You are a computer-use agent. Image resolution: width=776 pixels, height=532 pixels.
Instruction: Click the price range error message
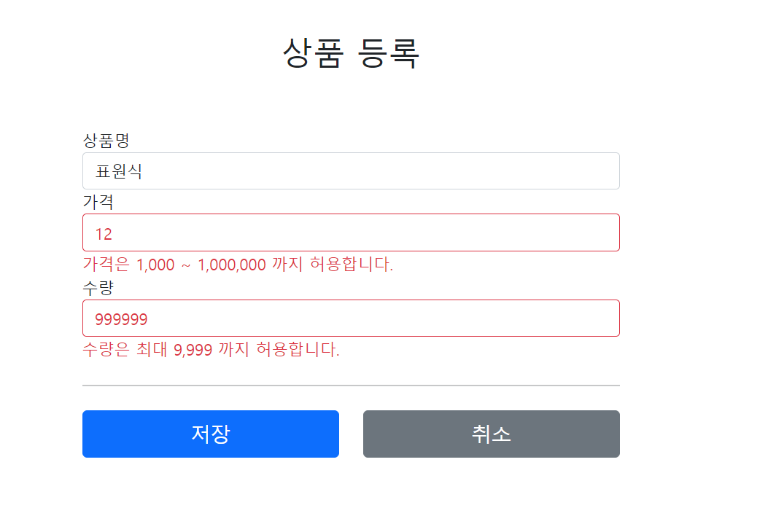238,264
